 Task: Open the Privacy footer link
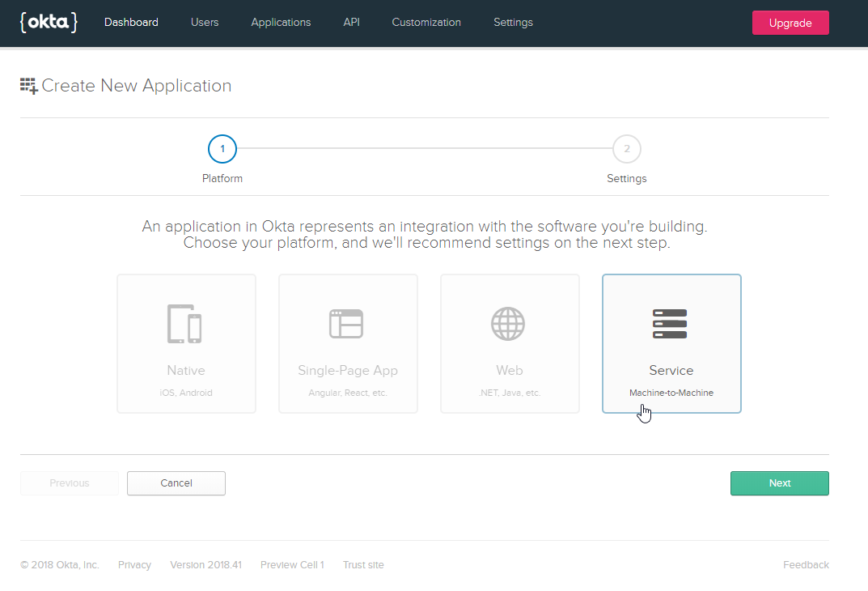pyautogui.click(x=134, y=565)
